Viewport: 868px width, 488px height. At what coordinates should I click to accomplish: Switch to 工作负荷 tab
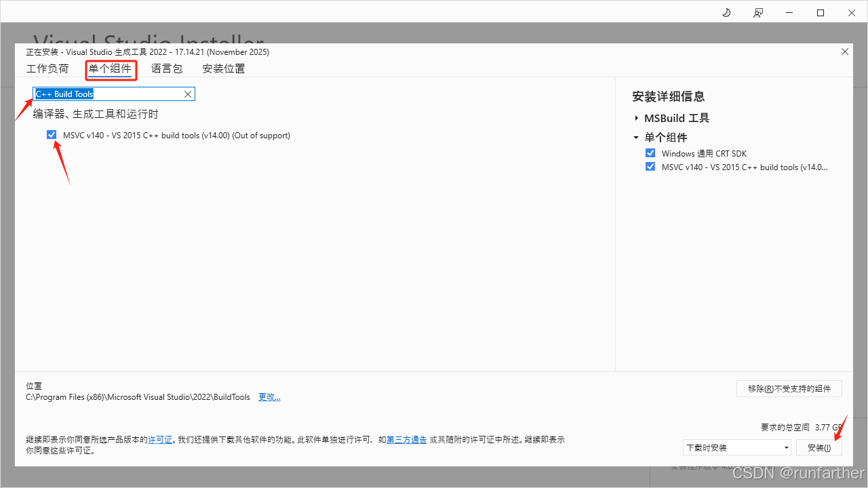(47, 68)
